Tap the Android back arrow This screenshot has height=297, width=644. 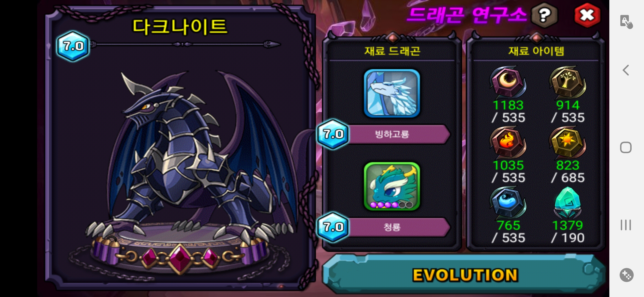point(626,70)
